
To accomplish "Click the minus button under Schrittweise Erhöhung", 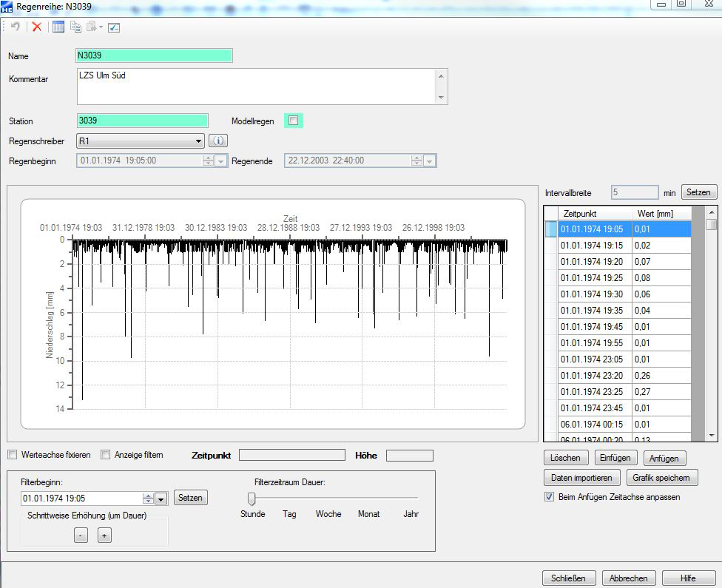I will point(81,535).
